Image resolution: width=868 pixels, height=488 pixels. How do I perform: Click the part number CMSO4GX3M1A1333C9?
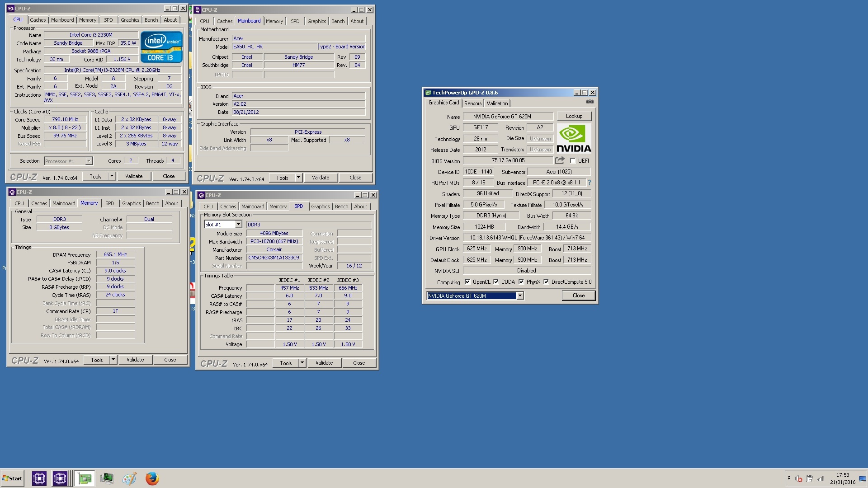tap(274, 258)
